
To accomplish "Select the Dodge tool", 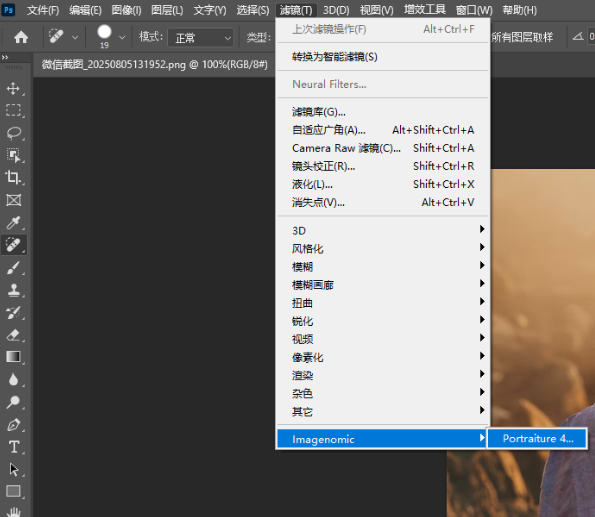I will tap(13, 402).
